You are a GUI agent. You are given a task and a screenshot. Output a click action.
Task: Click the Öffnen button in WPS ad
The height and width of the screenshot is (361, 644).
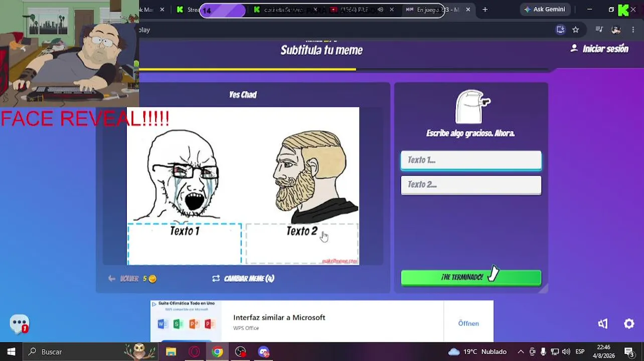[x=468, y=323]
